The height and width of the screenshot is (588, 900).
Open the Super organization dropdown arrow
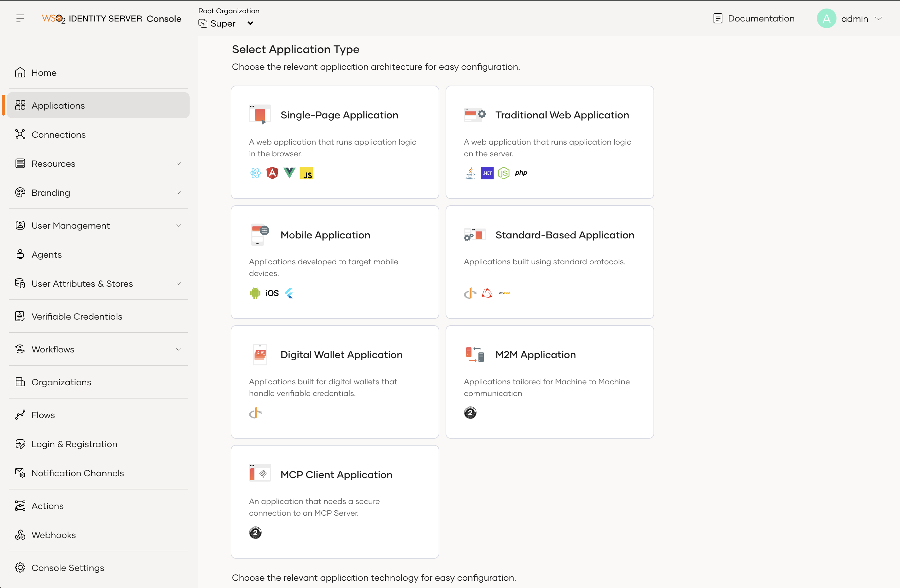coord(250,23)
